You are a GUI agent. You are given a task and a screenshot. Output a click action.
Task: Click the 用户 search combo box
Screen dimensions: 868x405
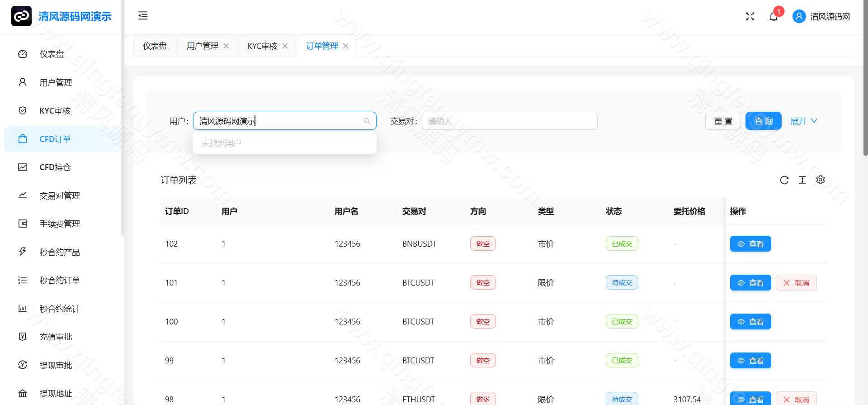coord(285,121)
